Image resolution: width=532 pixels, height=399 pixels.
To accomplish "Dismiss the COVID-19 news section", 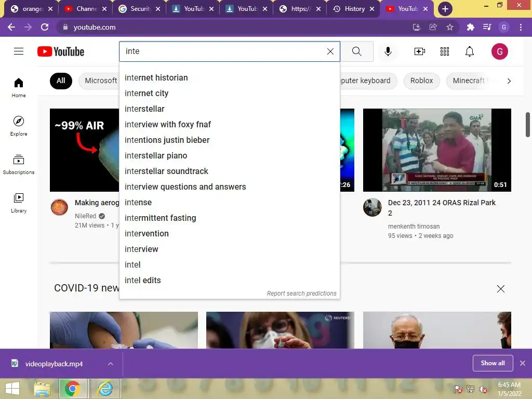I will pos(500,289).
